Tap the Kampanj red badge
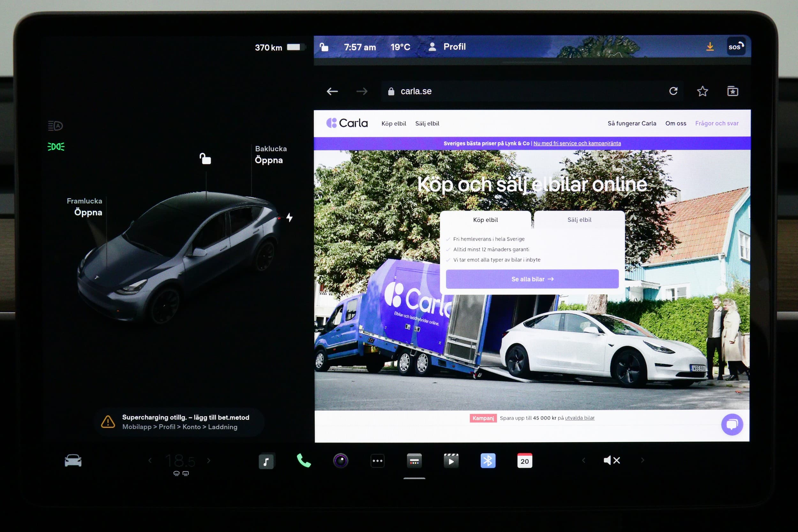798x532 pixels. pyautogui.click(x=483, y=418)
